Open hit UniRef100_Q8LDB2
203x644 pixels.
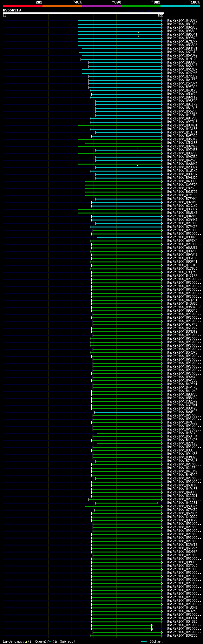pyautogui.click(x=182, y=24)
